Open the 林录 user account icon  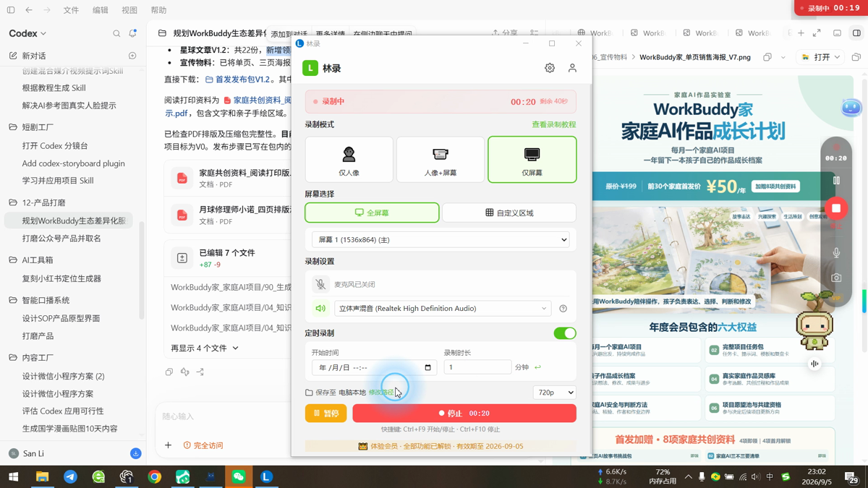pos(572,68)
